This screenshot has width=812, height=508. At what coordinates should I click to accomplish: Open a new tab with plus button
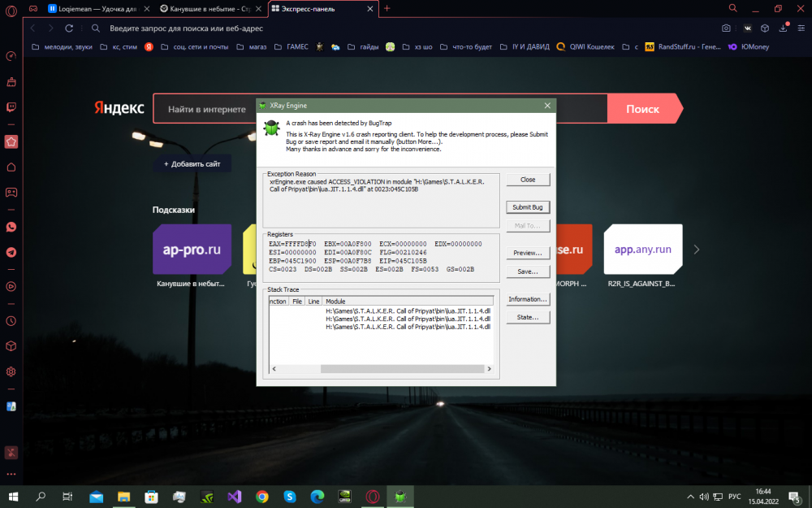[387, 8]
